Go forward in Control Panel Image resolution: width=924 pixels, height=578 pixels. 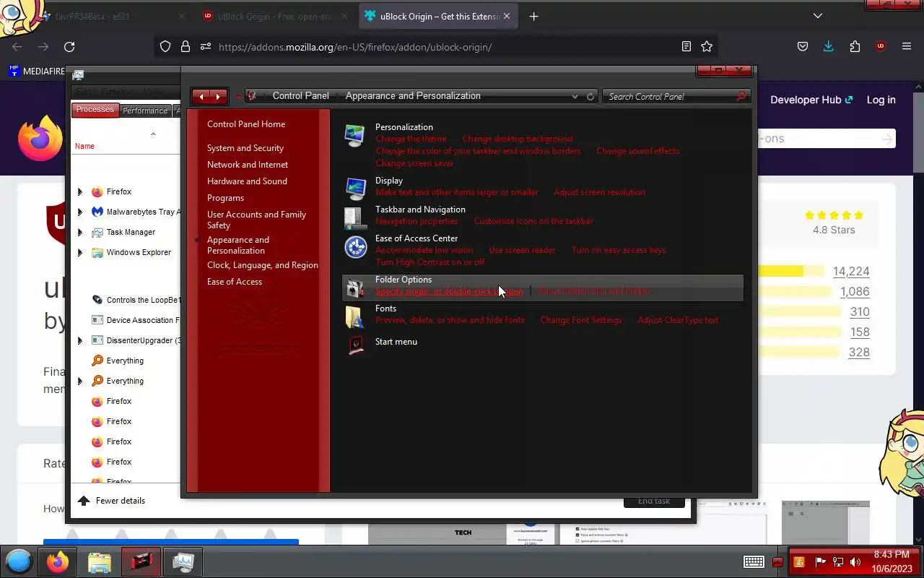219,96
